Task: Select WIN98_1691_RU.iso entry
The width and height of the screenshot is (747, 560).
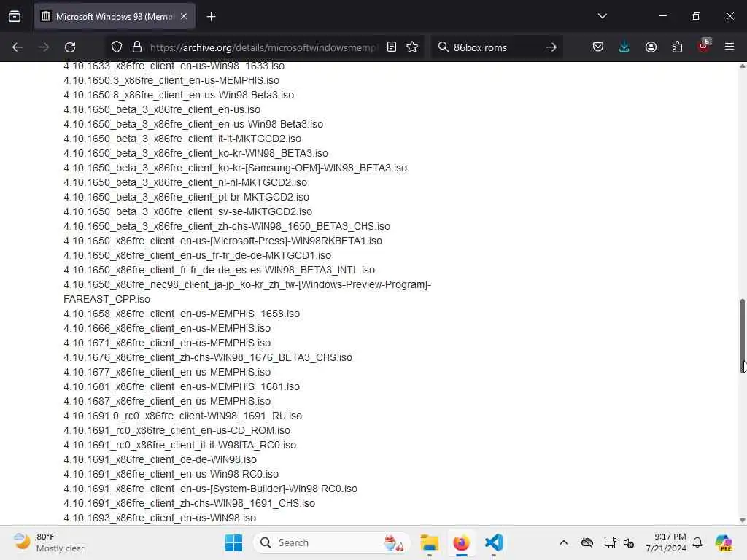Action: [183, 416]
